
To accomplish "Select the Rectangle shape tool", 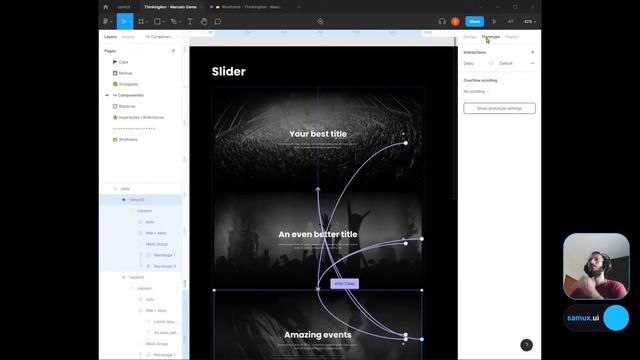I will pos(157,22).
